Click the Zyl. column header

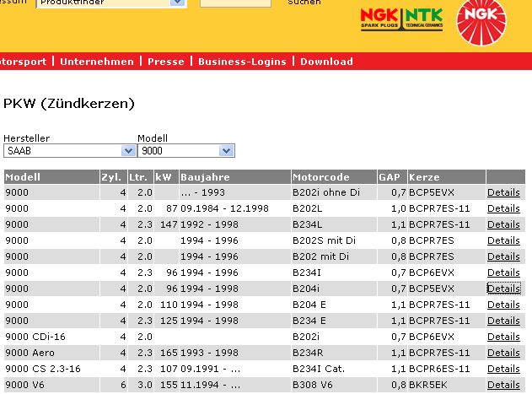click(x=114, y=177)
